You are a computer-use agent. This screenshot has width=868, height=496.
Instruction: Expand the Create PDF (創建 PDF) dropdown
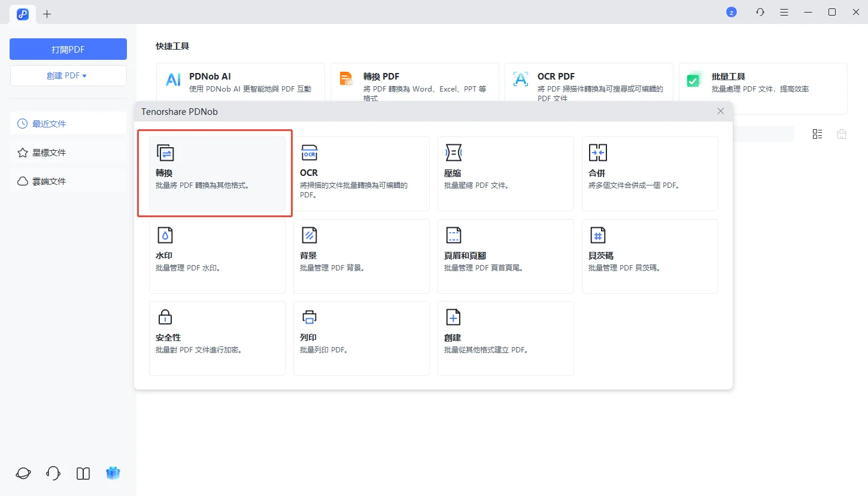tap(68, 76)
